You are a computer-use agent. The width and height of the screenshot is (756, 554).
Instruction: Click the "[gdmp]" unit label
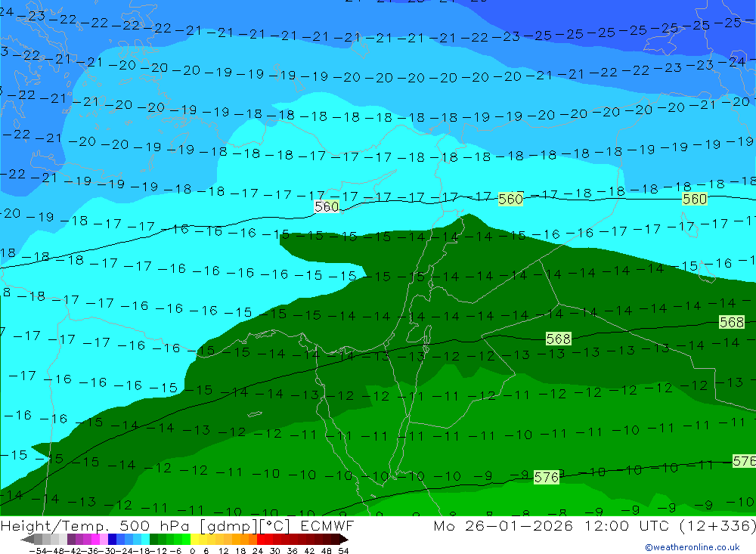[229, 526]
